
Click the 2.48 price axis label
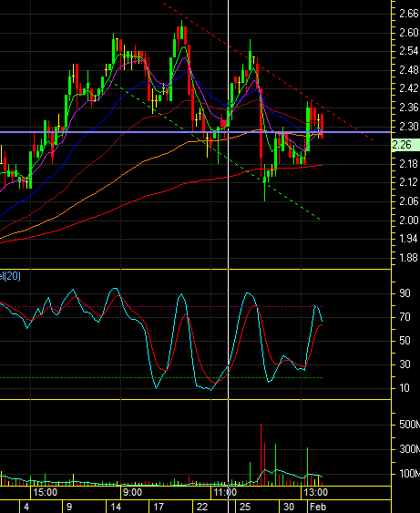[409, 69]
